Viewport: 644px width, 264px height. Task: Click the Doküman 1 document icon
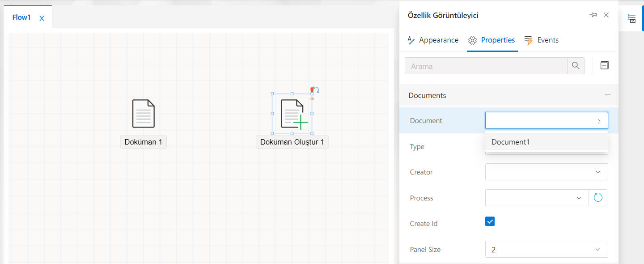click(x=144, y=114)
